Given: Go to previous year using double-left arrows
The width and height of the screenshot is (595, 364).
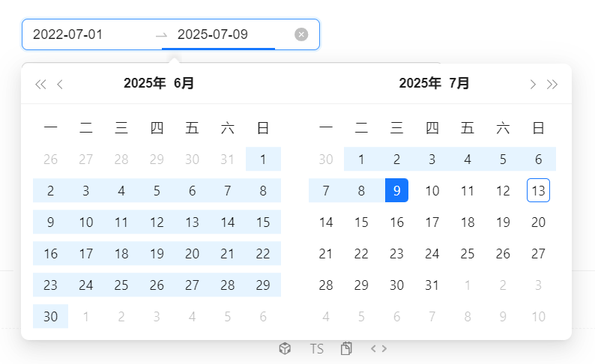Looking at the screenshot, I should click(40, 84).
